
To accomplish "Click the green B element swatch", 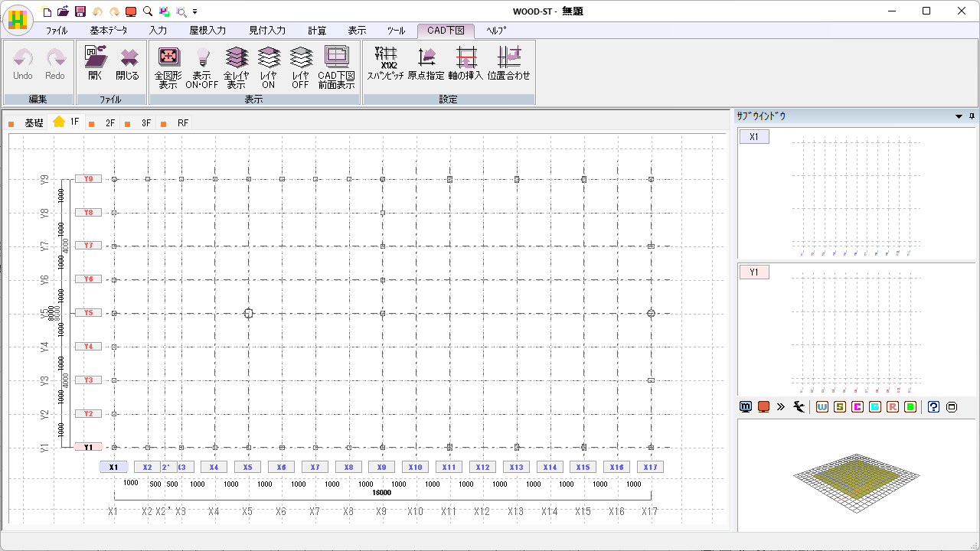I will 910,407.
